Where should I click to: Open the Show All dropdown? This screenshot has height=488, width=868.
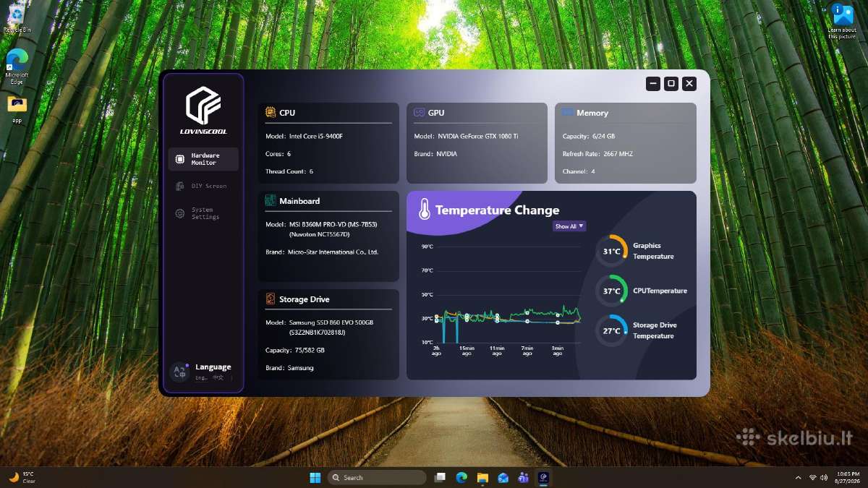[569, 226]
